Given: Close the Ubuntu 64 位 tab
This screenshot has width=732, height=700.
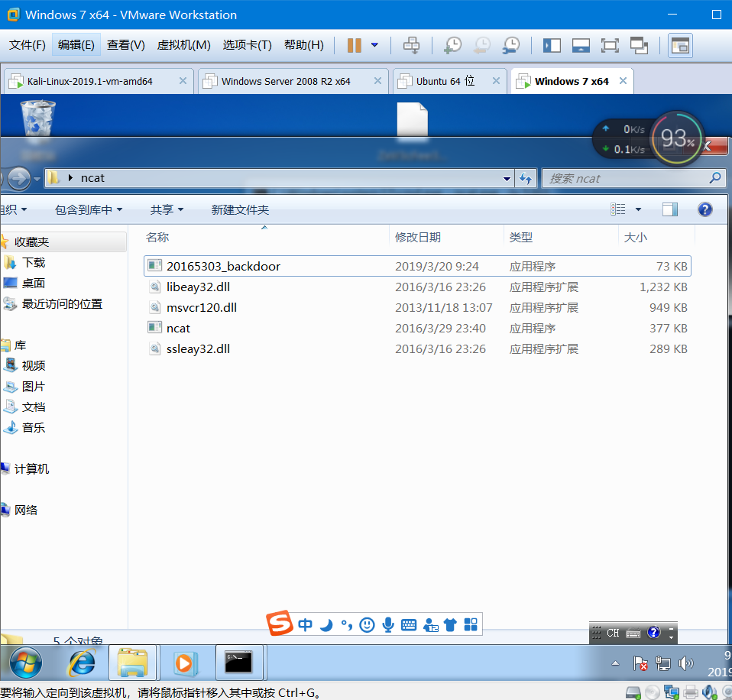Looking at the screenshot, I should click(x=496, y=81).
